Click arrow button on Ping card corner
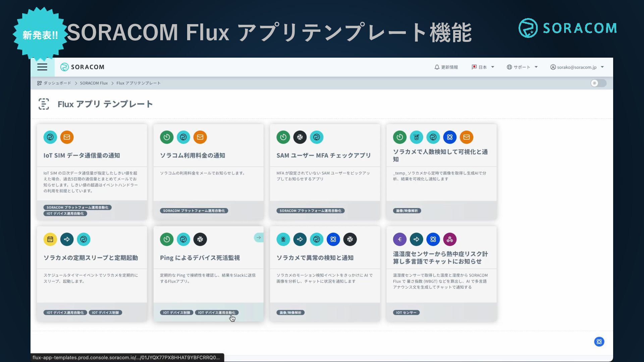644x362 pixels. click(259, 238)
